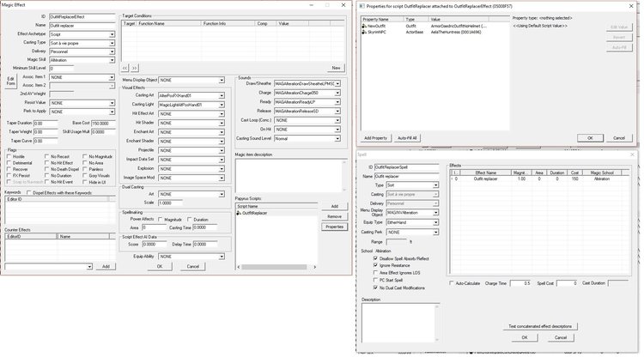Expand the Delivery dropdown in Magic Effect
The width and height of the screenshot is (644, 357).
click(112, 51)
